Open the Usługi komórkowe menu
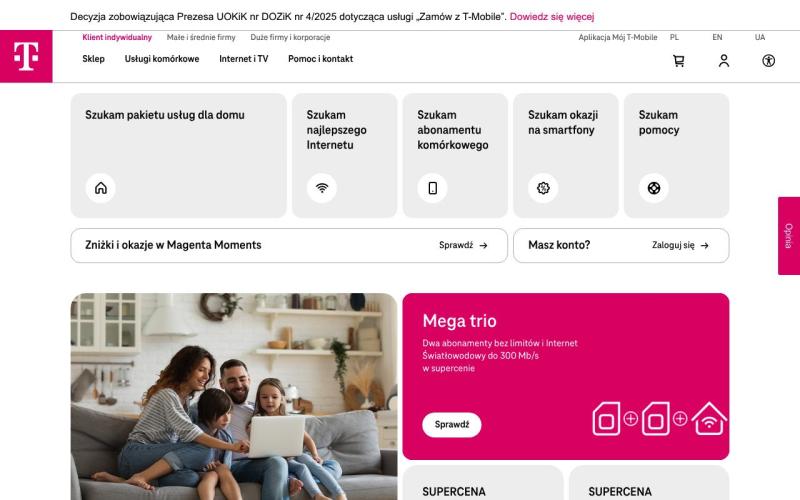The image size is (800, 500). pos(162,59)
